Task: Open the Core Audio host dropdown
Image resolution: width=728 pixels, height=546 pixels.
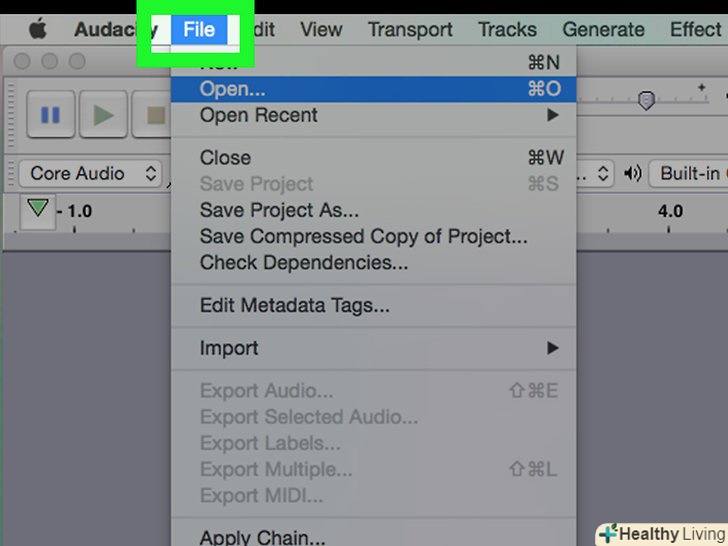Action: point(91,174)
